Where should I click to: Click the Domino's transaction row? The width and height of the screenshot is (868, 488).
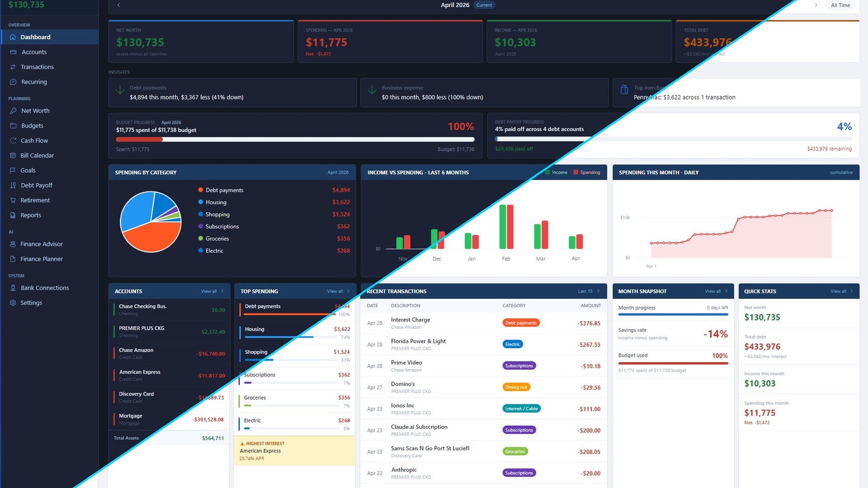coord(483,387)
